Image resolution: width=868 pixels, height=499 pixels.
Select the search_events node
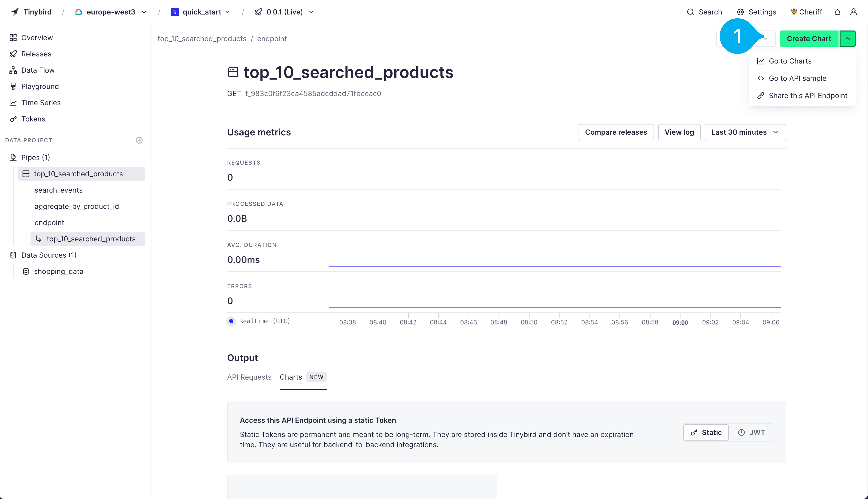point(59,190)
